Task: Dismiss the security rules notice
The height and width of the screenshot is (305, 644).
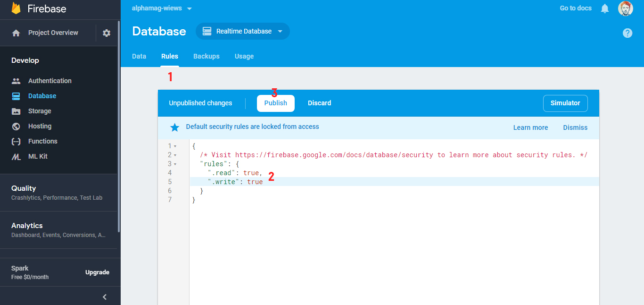Action: (x=575, y=127)
